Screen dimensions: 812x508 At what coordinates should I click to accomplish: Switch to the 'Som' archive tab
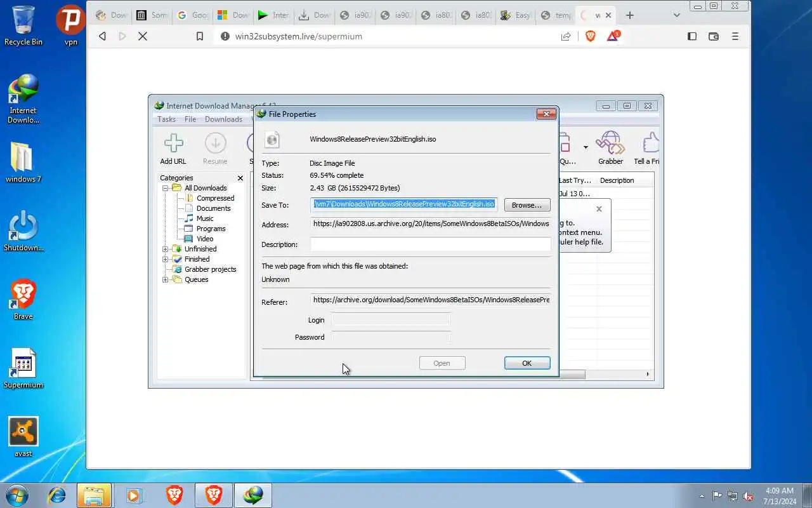pos(151,15)
